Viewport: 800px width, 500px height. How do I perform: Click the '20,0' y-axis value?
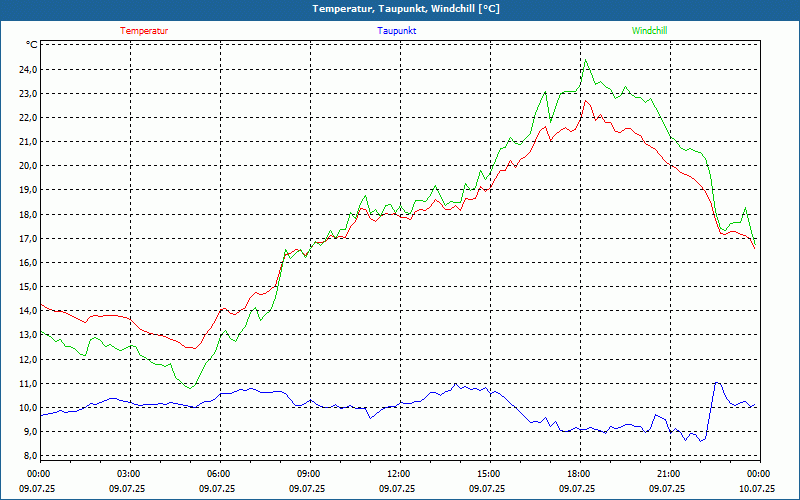pos(28,166)
